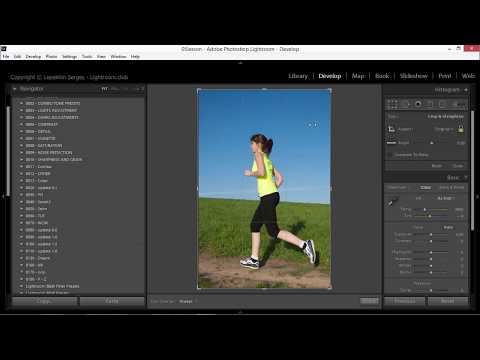Image resolution: width=480 pixels, height=360 pixels.
Task: Toggle the aspect ratio lock icon
Action: 461,129
